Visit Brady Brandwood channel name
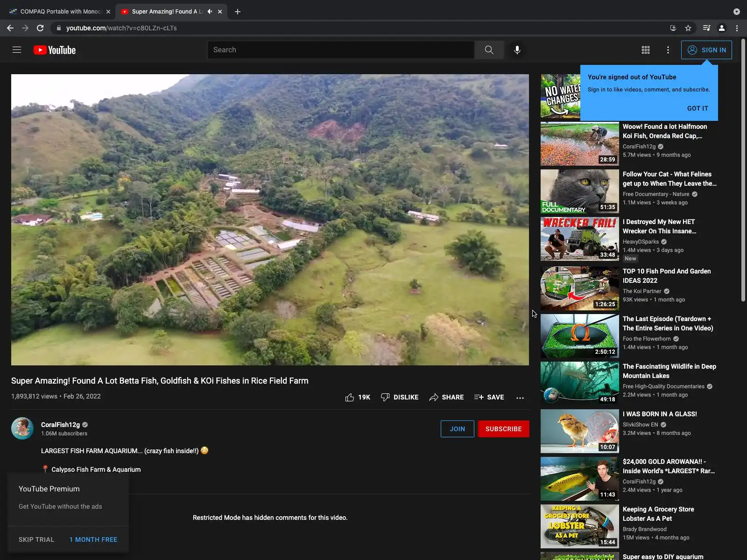747x560 pixels. [645, 529]
